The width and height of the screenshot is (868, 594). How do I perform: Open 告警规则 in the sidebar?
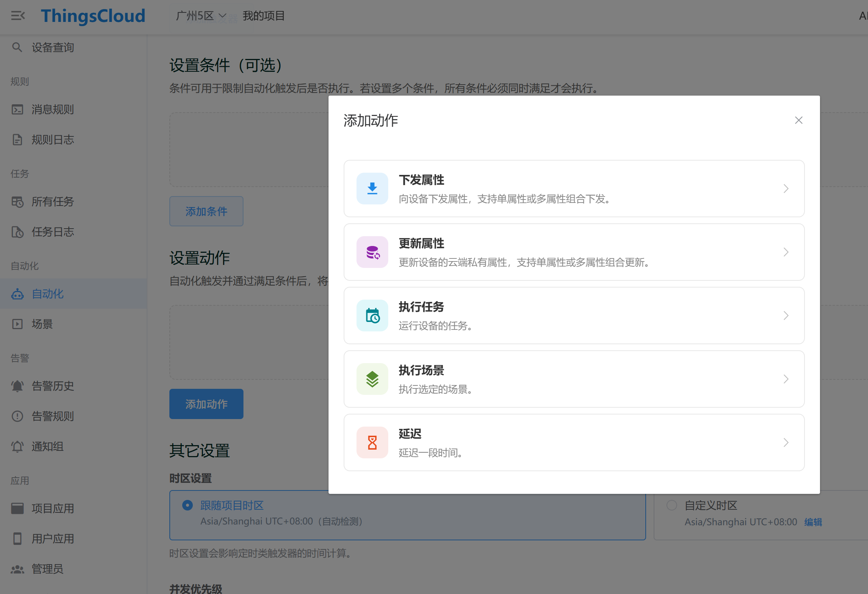coord(53,416)
